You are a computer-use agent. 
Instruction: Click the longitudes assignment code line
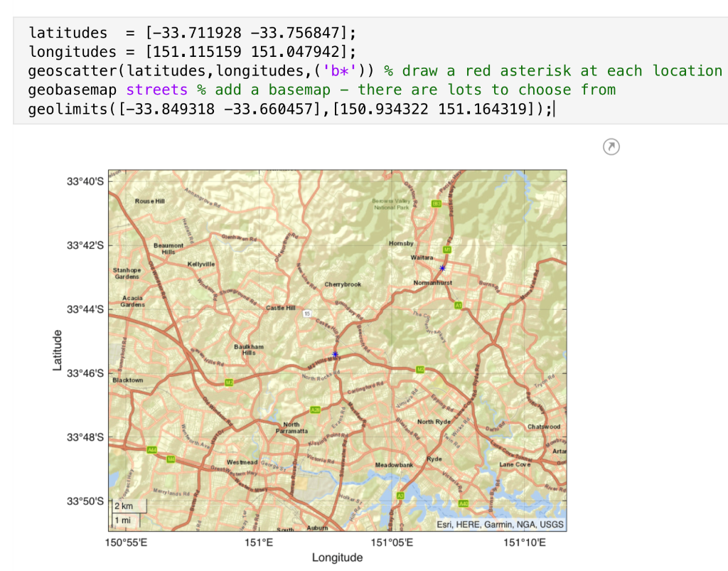192,51
